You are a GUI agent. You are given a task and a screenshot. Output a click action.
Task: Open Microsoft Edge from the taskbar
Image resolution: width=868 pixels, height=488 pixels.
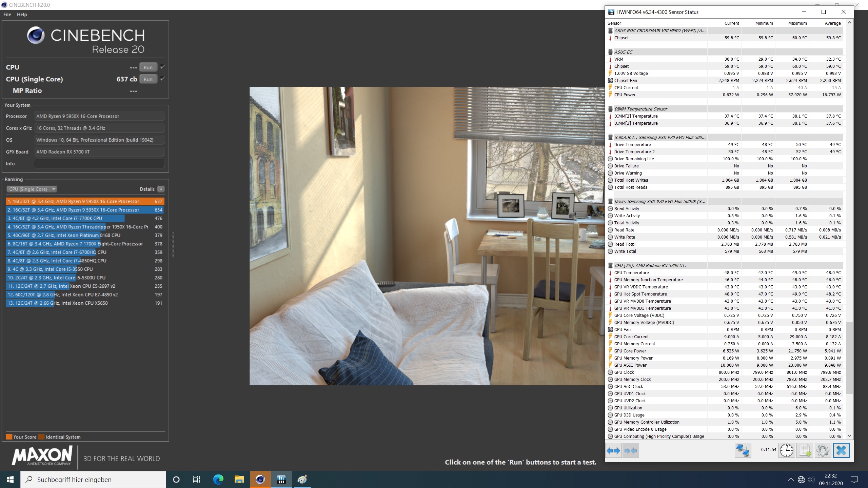click(218, 480)
